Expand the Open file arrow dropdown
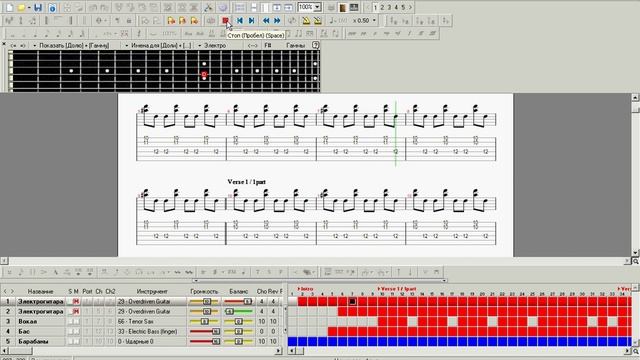 [x=29, y=7]
